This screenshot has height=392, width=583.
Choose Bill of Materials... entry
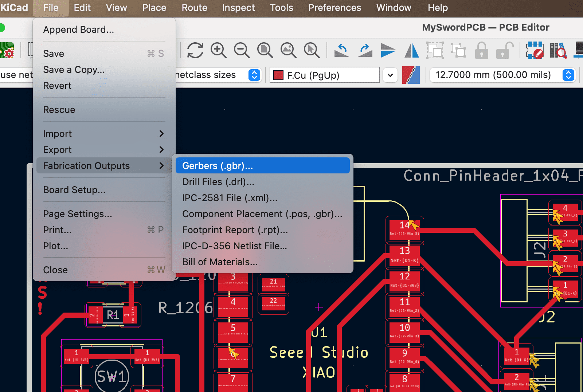(262, 262)
